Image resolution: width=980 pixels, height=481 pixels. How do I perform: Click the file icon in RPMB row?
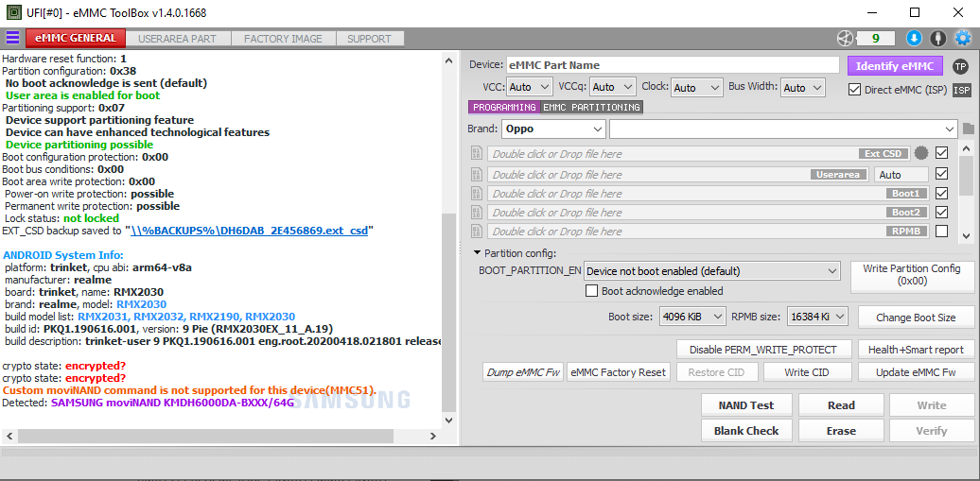(x=477, y=232)
